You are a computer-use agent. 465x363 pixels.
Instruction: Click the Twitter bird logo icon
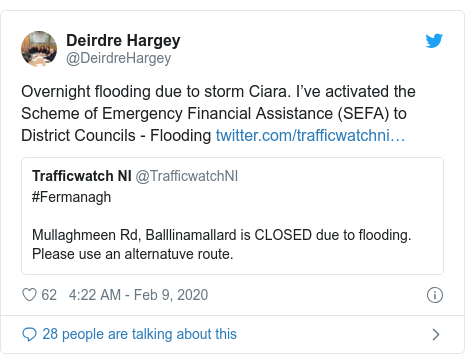pyautogui.click(x=434, y=41)
